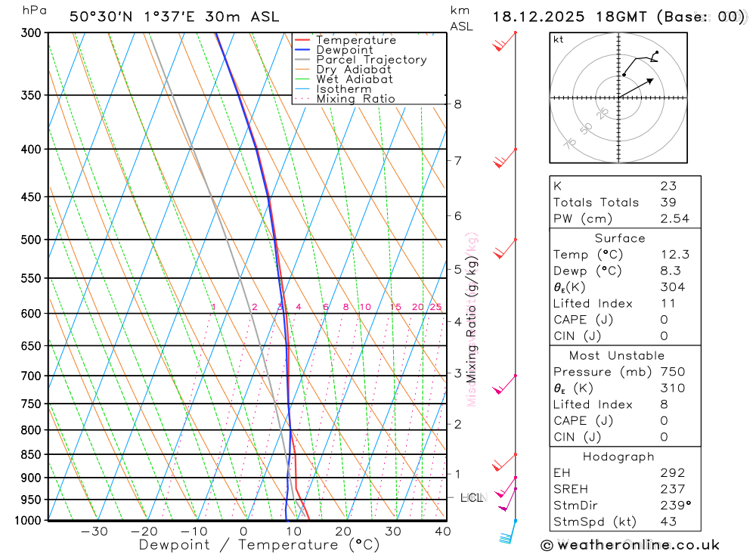Click the 500 hPa pressure label
Image resolution: width=756 pixels, height=554 pixels.
[x=31, y=240]
